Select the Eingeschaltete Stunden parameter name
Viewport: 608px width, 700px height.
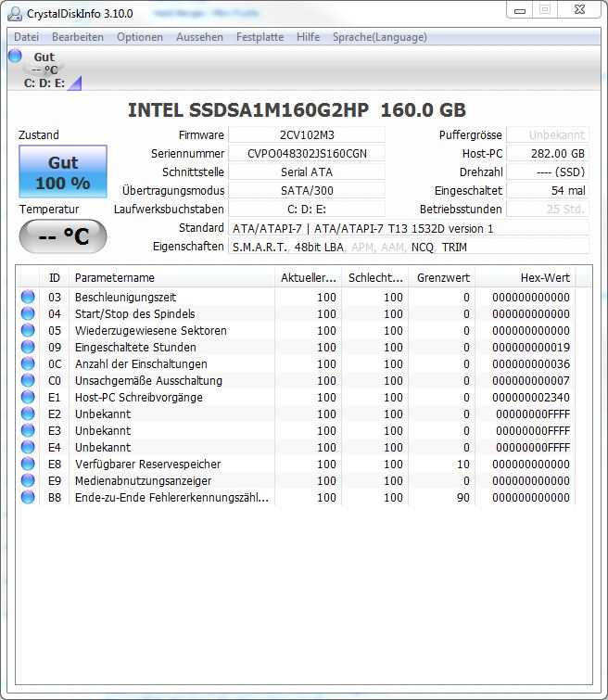click(x=135, y=348)
